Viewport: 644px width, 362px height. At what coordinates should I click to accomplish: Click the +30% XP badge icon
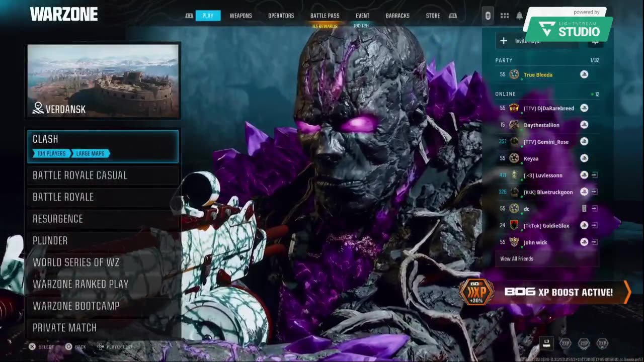point(476,292)
